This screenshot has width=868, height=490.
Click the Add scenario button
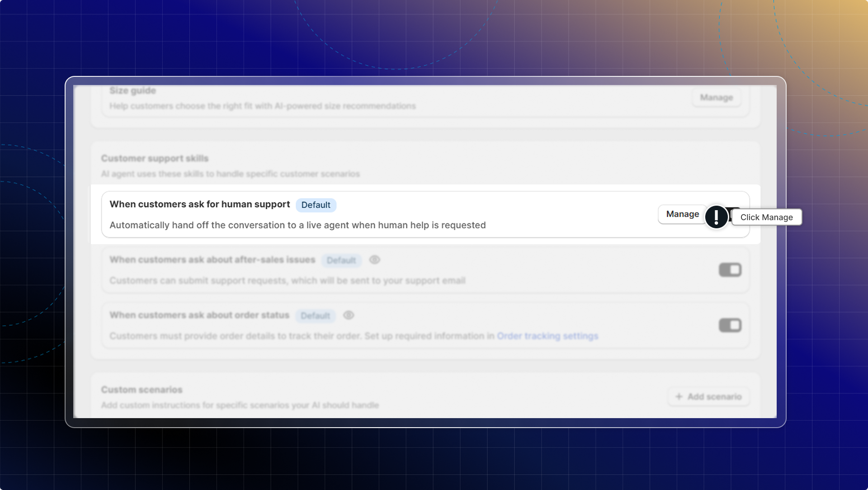(708, 397)
